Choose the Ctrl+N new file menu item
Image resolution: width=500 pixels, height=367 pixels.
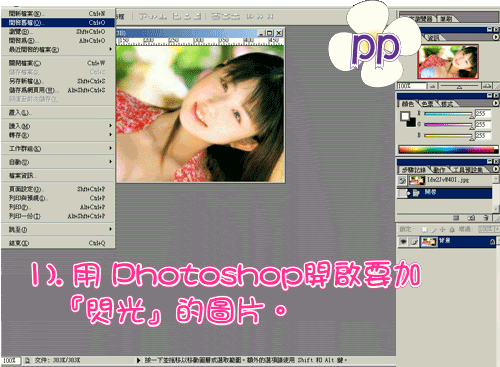click(x=58, y=14)
